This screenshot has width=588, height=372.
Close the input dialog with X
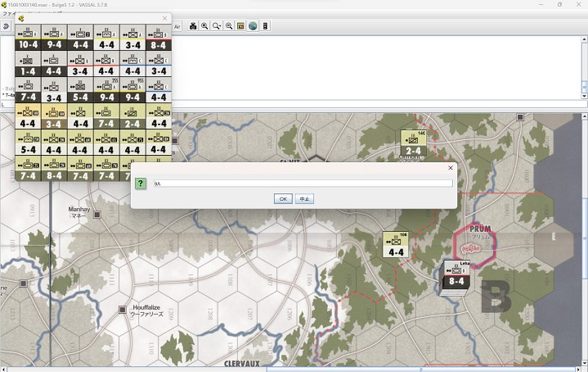(450, 168)
